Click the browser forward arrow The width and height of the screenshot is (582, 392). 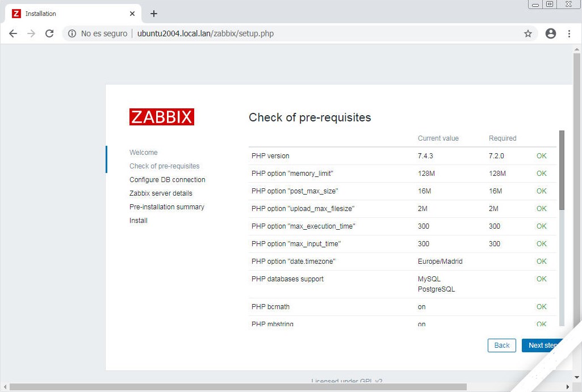click(31, 33)
